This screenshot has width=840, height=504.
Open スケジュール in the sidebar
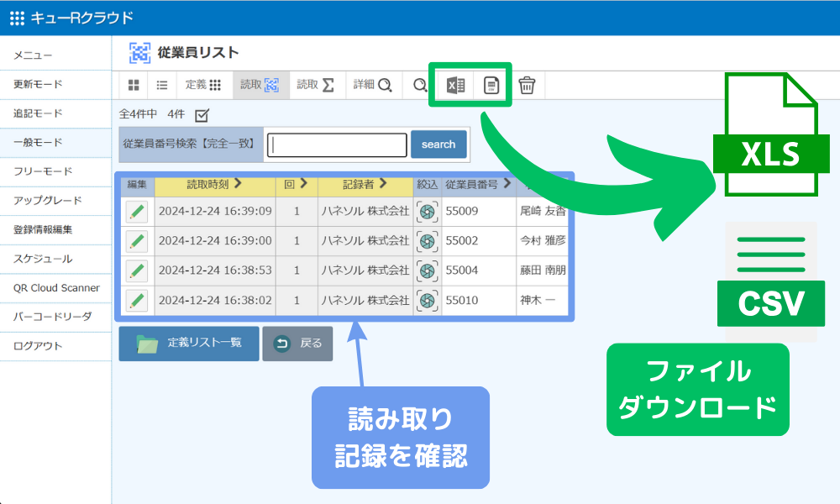(x=55, y=260)
